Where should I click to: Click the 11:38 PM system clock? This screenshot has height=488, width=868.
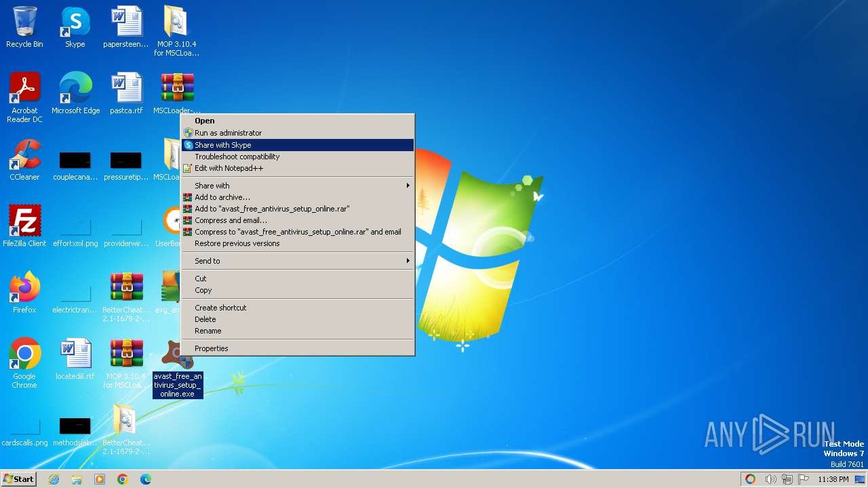click(x=833, y=479)
